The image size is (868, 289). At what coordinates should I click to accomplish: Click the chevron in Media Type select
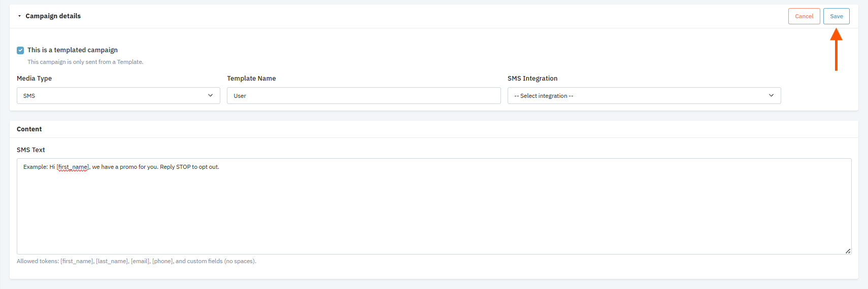pos(210,96)
